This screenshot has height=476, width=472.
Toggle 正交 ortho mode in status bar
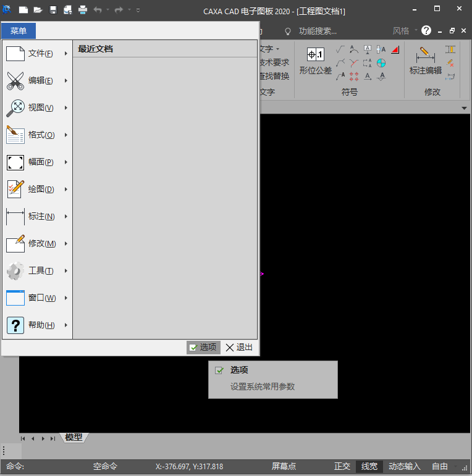[x=342, y=466]
